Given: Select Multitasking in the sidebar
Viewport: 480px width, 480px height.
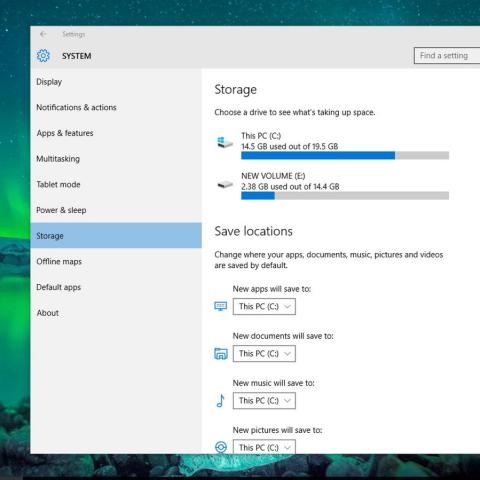Looking at the screenshot, I should (116, 159).
